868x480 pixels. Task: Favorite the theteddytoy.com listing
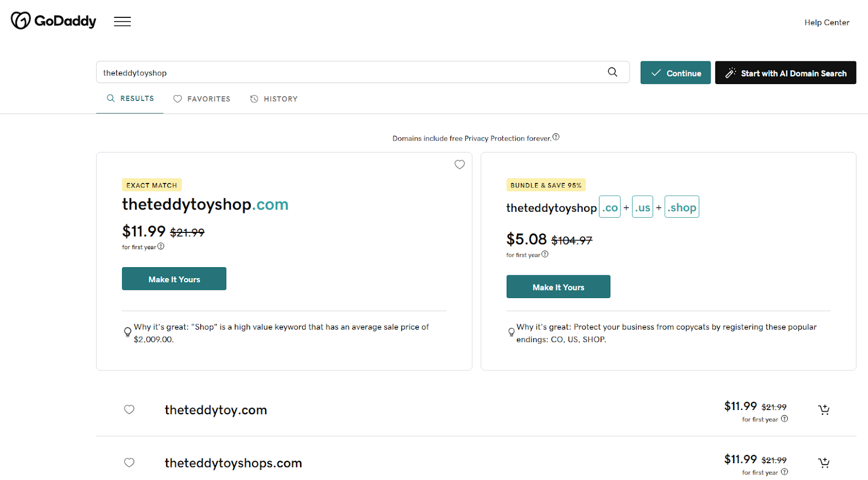click(x=129, y=409)
